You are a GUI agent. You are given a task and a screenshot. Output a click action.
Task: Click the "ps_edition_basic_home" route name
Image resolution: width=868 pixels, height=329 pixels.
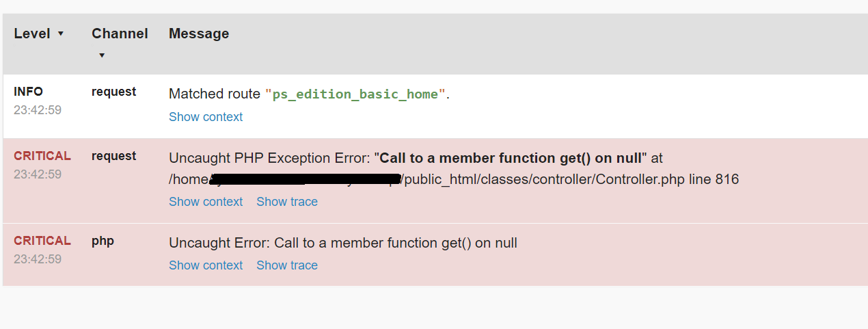click(355, 94)
